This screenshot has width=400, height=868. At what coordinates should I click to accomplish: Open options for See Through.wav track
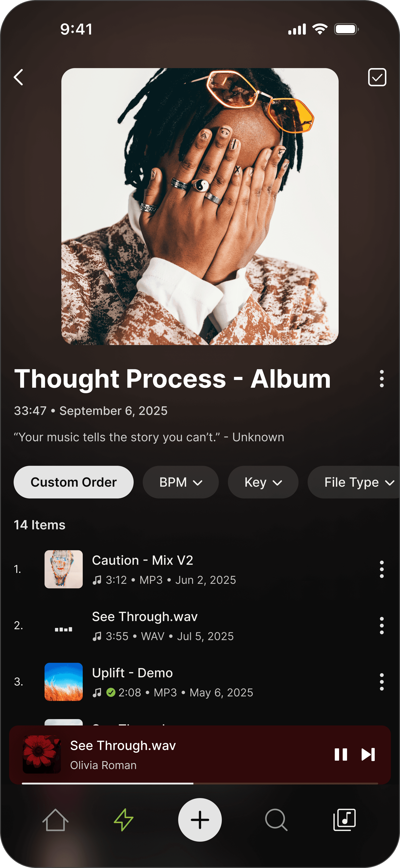click(381, 625)
